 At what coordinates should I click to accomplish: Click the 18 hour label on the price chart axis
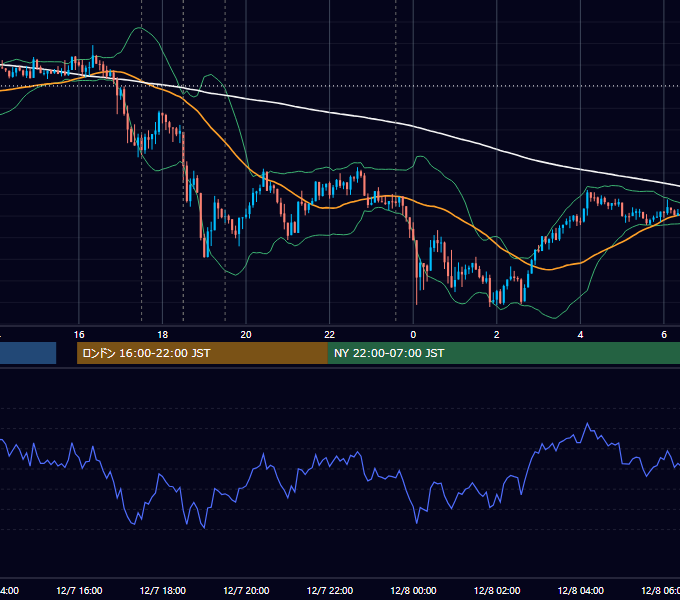(x=162, y=335)
